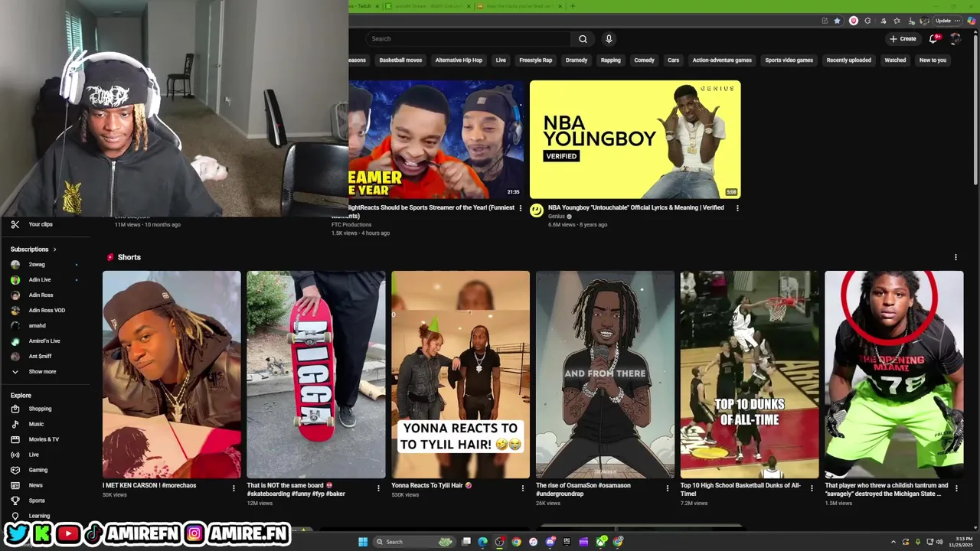The image size is (980, 551).
Task: Open Live in Explore sidebar
Action: coord(34,455)
